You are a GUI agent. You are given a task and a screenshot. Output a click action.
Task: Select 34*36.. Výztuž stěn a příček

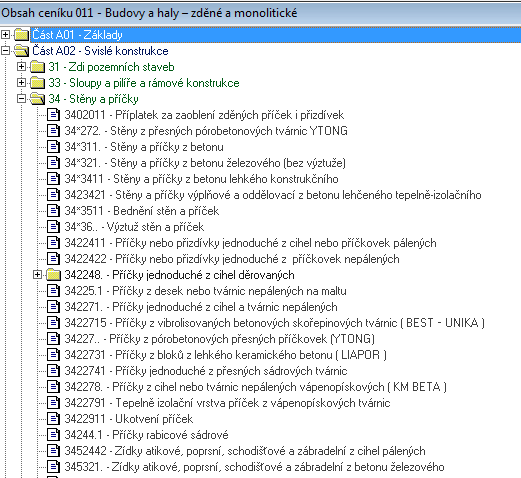[134, 227]
